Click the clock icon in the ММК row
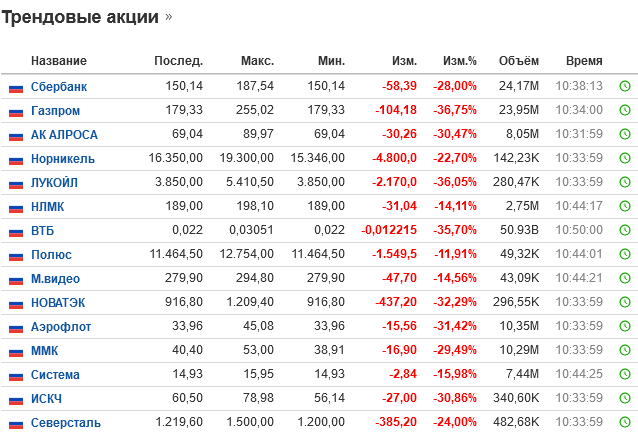This screenshot has height=433, width=638. (624, 351)
